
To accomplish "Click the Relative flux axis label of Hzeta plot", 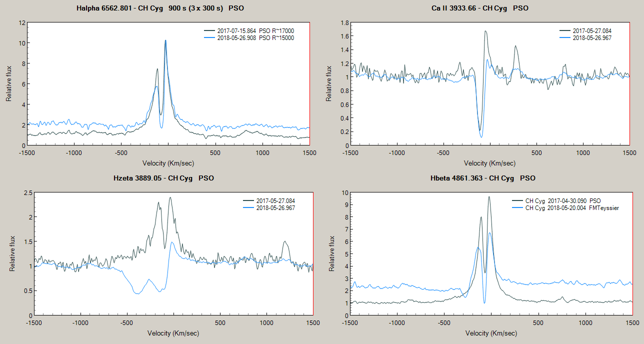I will [x=13, y=254].
